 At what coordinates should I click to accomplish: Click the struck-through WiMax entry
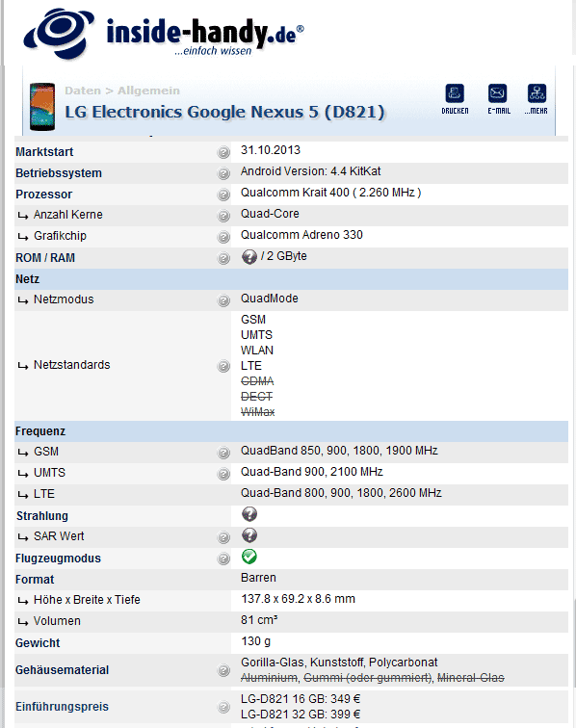point(258,412)
